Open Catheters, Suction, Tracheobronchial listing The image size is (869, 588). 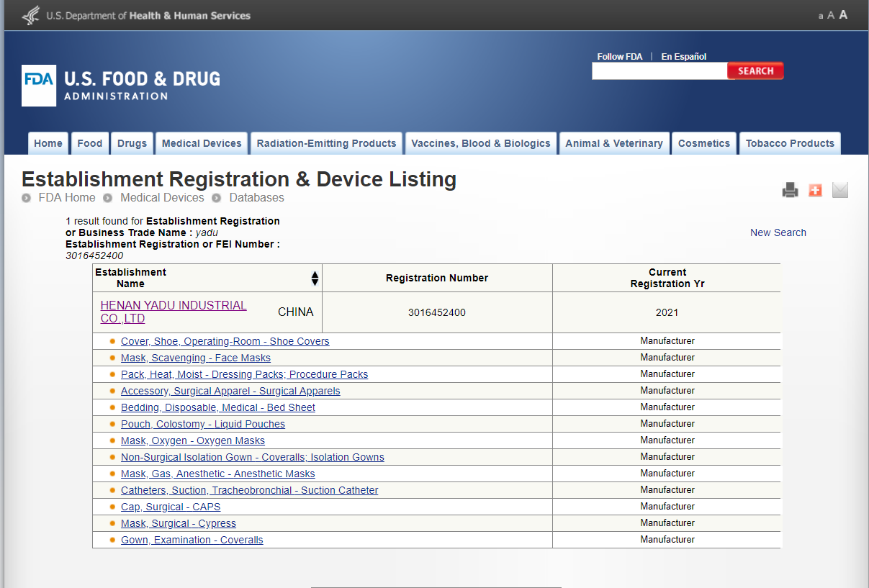pyautogui.click(x=250, y=490)
